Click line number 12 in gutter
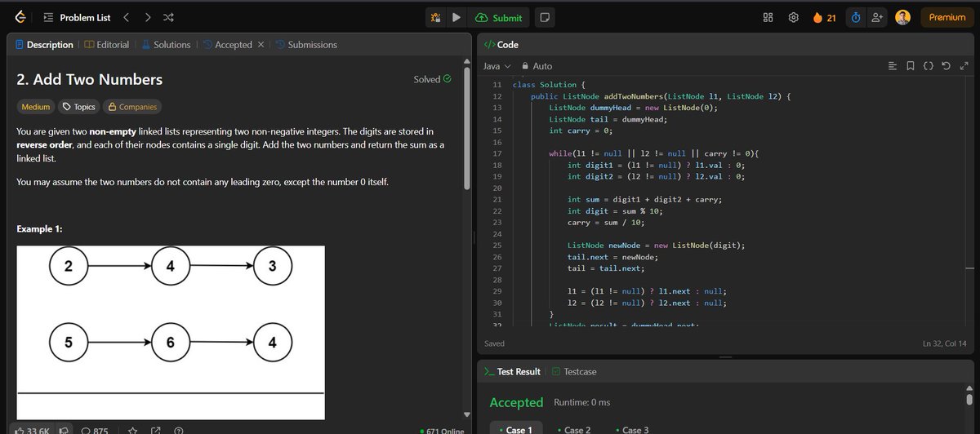Viewport: 980px width, 434px height. (497, 96)
